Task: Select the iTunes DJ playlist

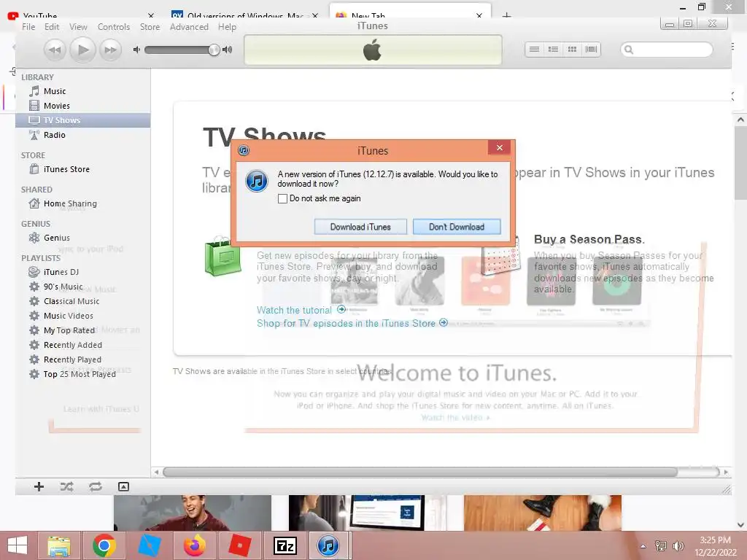Action: [x=83, y=272]
